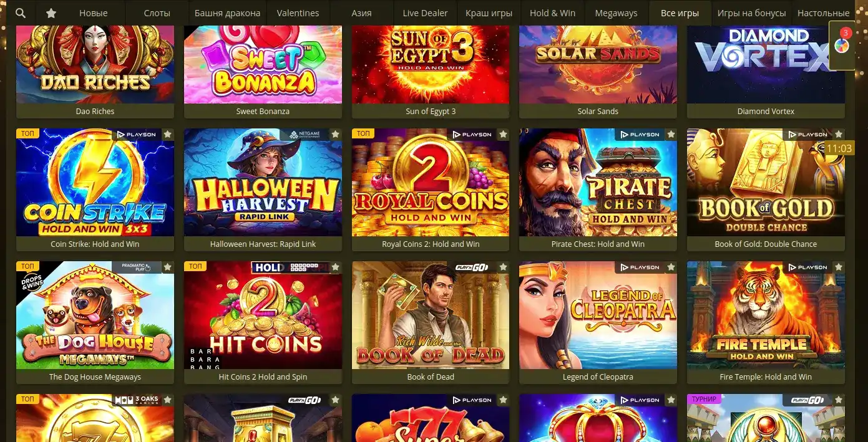Screen dimensions: 868x442
Task: Open the game search magnifier icon
Action: pyautogui.click(x=21, y=13)
